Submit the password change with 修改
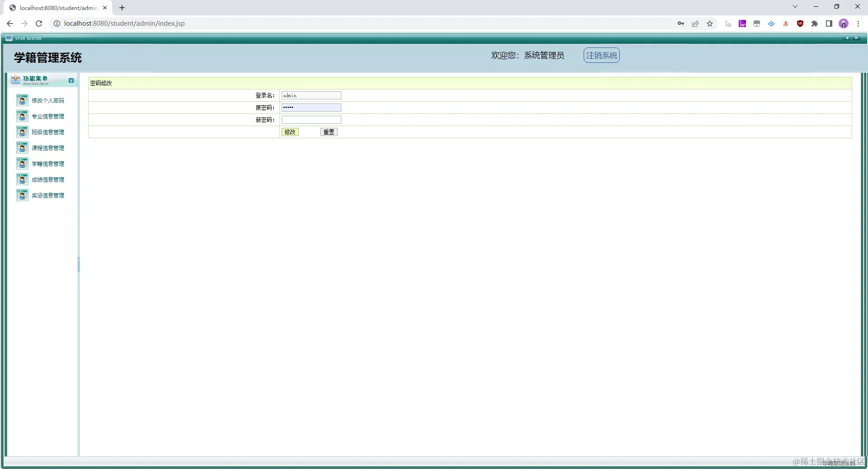This screenshot has width=868, height=469. point(290,132)
